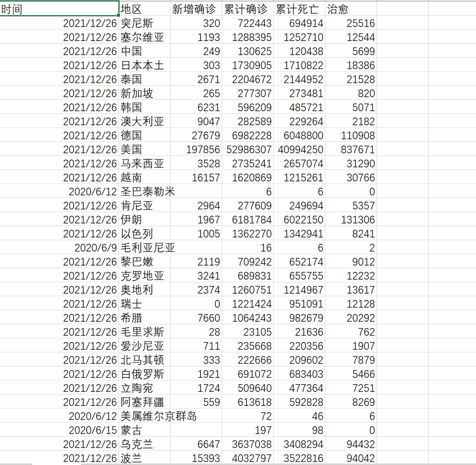Viewport: 476px width, 465px height.
Task: Click the 德国 region cell
Action: click(144, 136)
